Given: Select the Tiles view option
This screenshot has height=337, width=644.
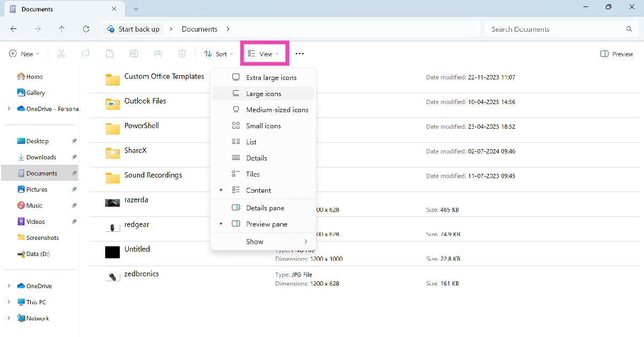Looking at the screenshot, I should pyautogui.click(x=252, y=174).
